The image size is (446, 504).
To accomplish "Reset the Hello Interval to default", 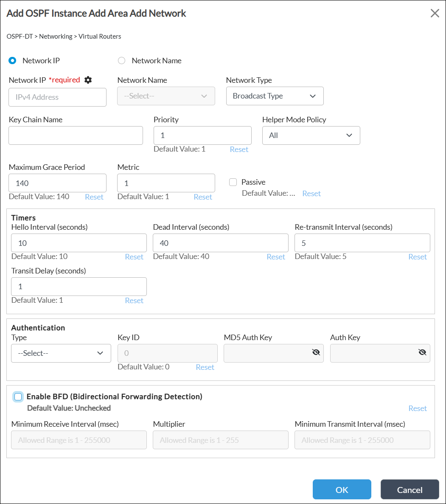I will [x=134, y=257].
